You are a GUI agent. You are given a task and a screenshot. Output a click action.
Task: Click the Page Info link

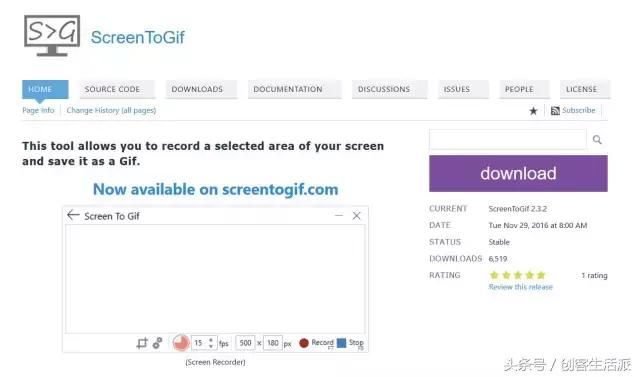point(38,110)
